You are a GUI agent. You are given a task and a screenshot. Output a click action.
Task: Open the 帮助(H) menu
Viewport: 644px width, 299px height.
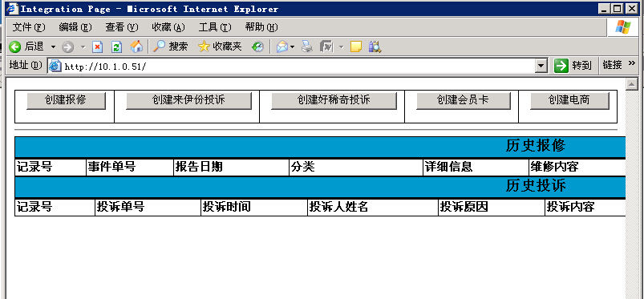(x=261, y=27)
